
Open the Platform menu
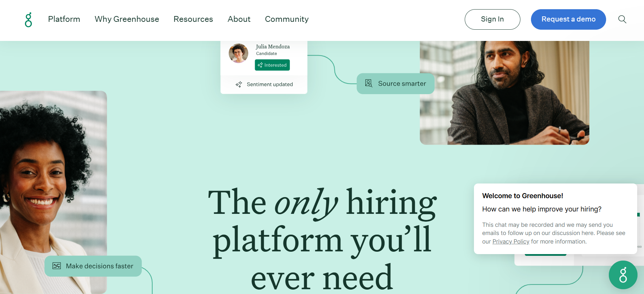[x=64, y=19]
